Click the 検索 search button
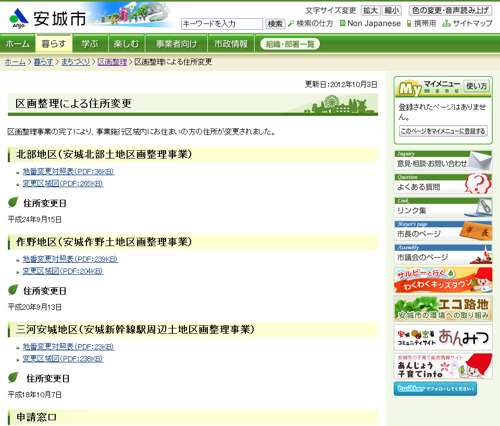Image resolution: width=500 pixels, height=426 pixels. point(275,24)
